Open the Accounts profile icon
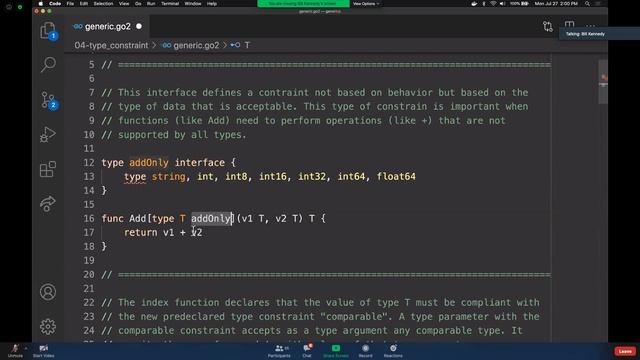640x360 pixels. click(48, 292)
